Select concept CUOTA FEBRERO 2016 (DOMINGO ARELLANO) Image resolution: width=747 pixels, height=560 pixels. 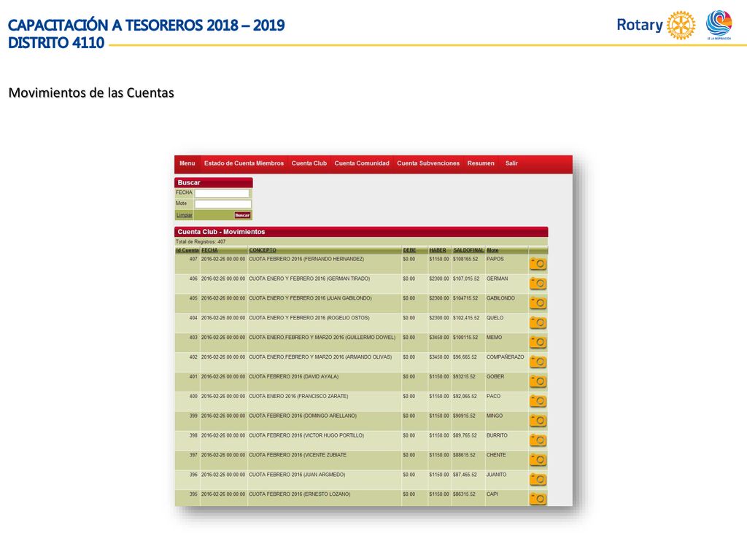303,416
